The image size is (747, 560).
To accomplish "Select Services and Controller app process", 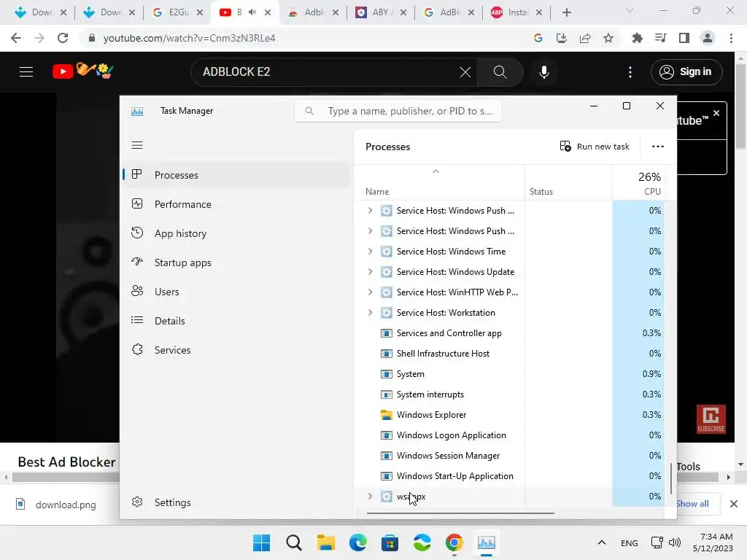I will (510, 333).
